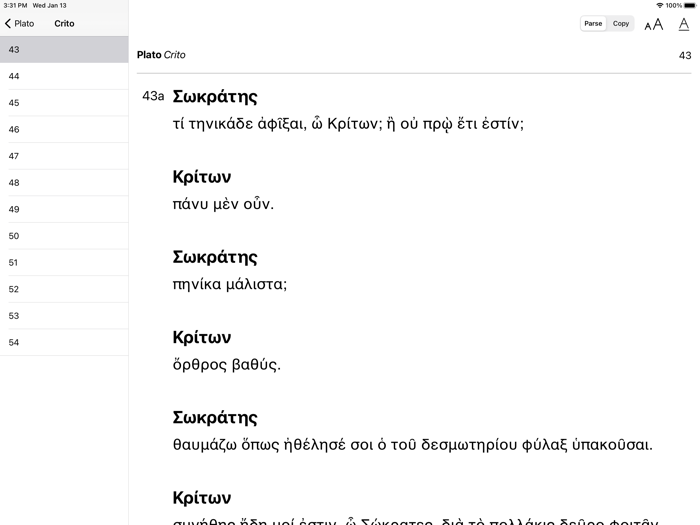Tap the Greek word τηνικάδε

pyautogui.click(x=221, y=124)
